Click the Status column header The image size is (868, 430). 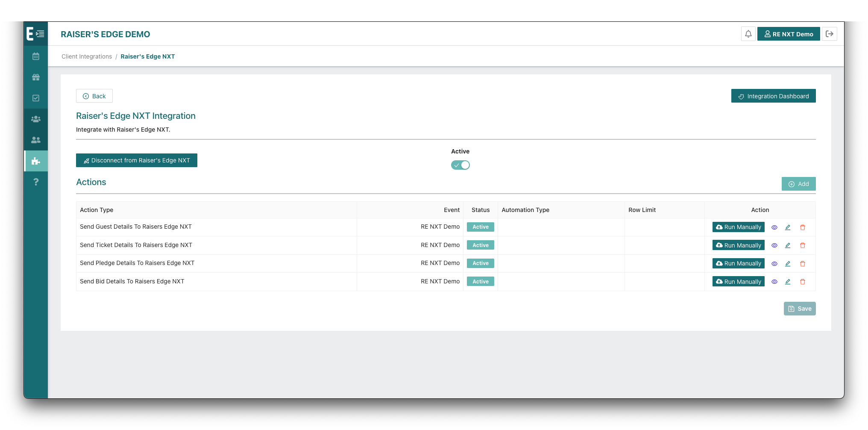click(481, 210)
